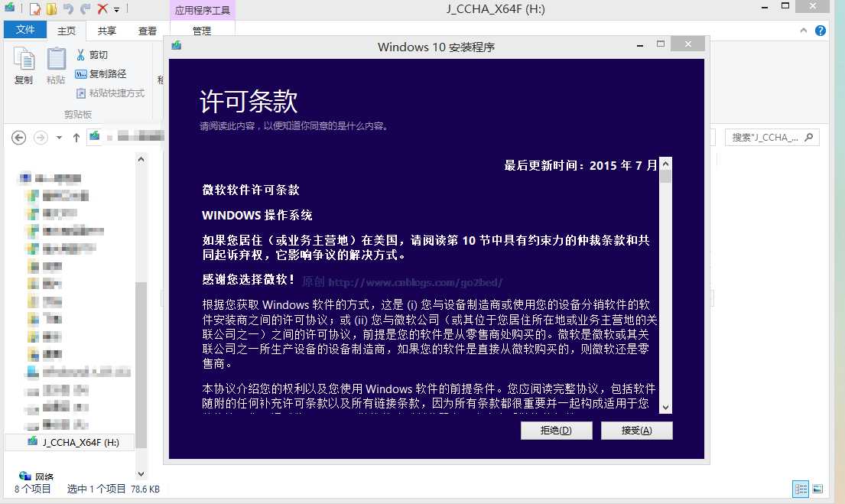
Task: Click the license terms scrollbar thumb
Action: (665, 177)
